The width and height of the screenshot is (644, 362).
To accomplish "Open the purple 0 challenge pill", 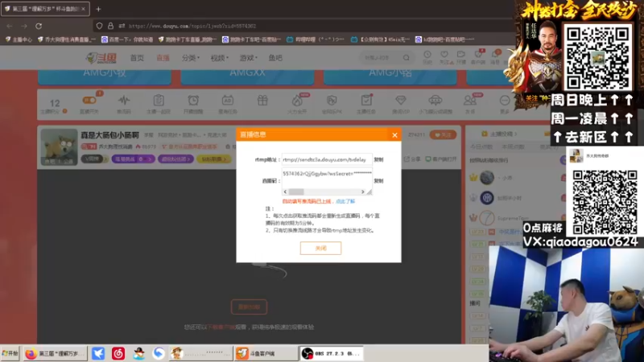I will point(133,158).
